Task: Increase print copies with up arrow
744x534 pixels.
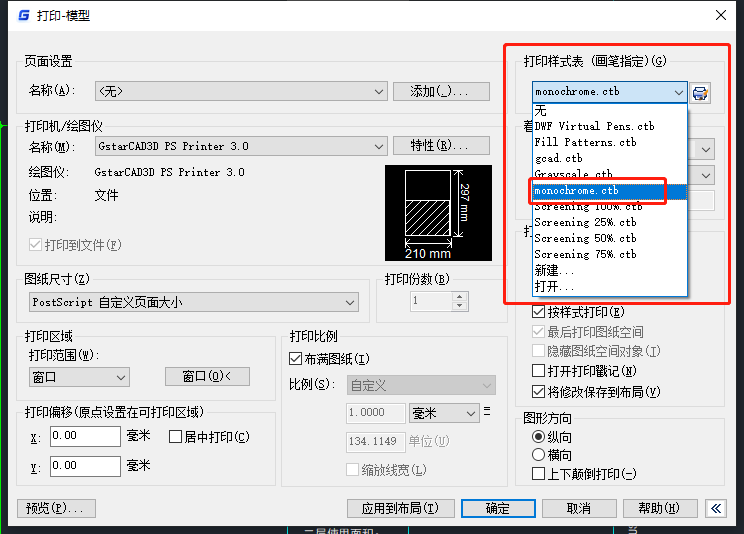Action: 459,297
